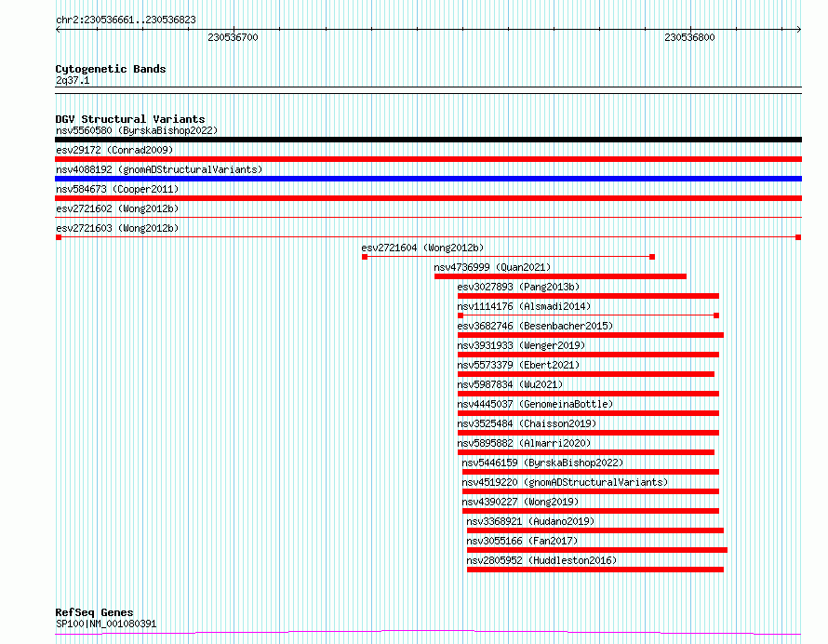Click the red bar under nsv5446159
828x644 pixels.
click(591, 472)
